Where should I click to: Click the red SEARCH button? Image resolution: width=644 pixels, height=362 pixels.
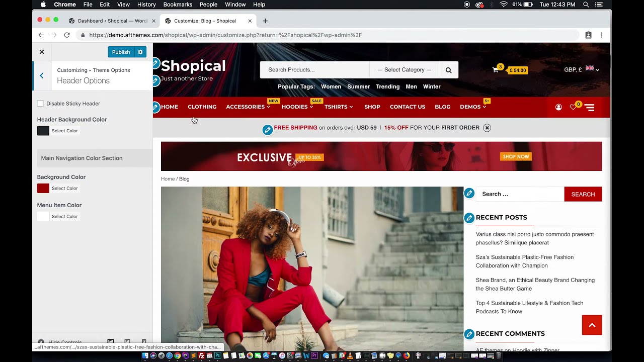(x=583, y=194)
